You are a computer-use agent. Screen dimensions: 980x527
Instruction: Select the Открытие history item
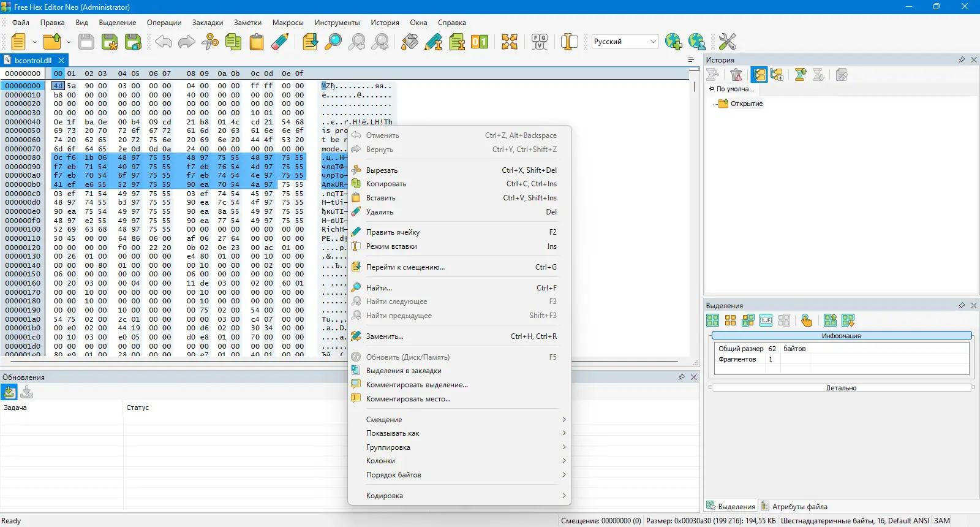pyautogui.click(x=746, y=104)
